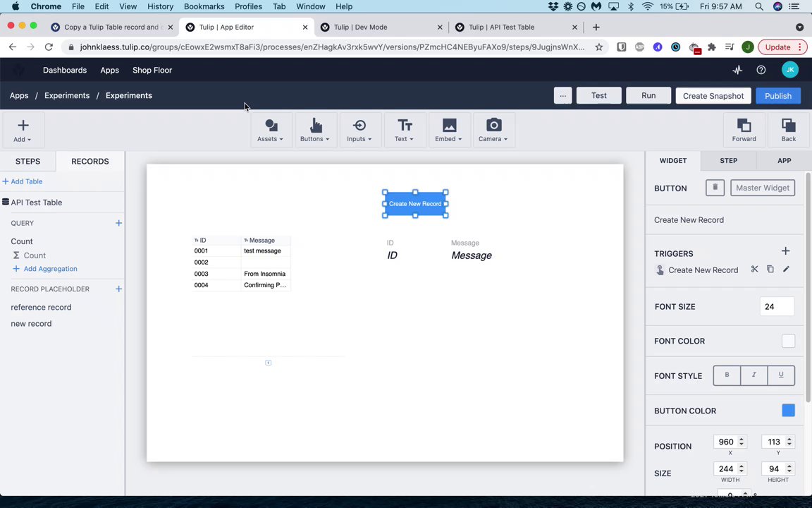
Task: Click the Master Widget button
Action: 762,188
